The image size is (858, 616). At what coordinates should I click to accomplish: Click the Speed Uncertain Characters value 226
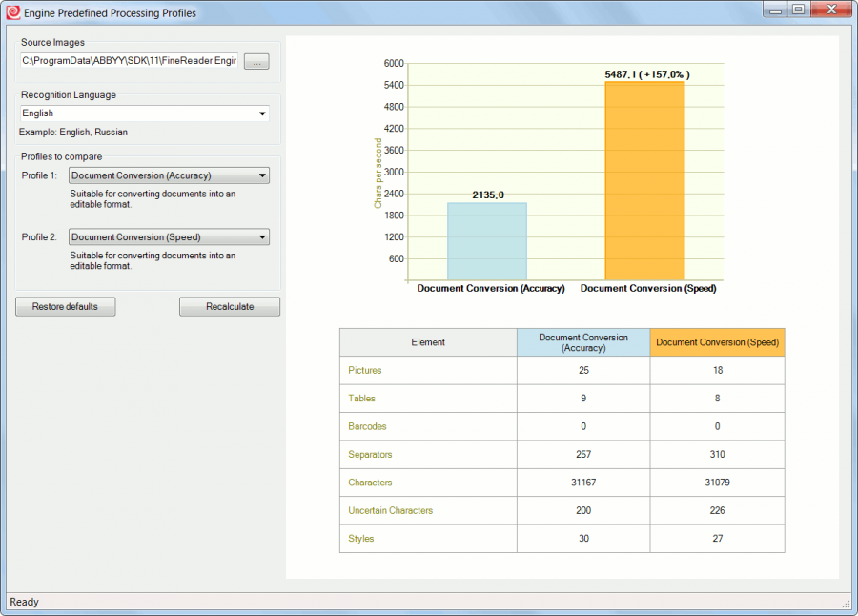pyautogui.click(x=717, y=510)
